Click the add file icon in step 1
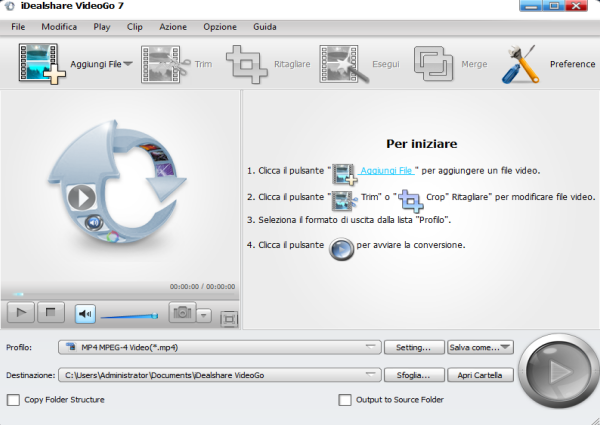This screenshot has width=600, height=425. pyautogui.click(x=344, y=174)
